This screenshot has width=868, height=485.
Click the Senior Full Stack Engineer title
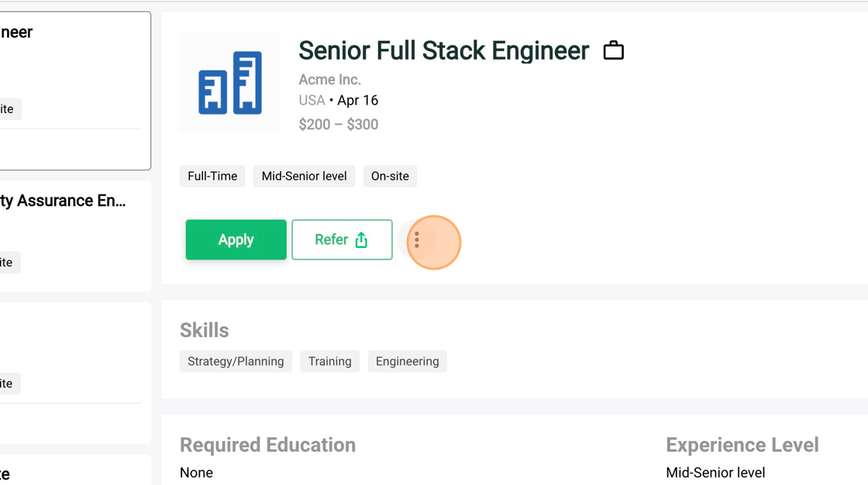pos(443,51)
